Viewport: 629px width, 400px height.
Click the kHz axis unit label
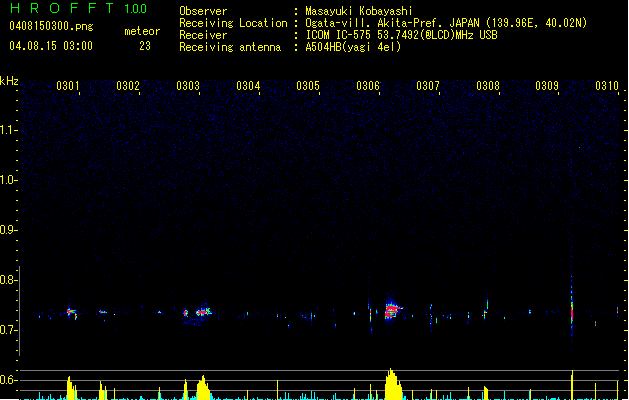9,81
